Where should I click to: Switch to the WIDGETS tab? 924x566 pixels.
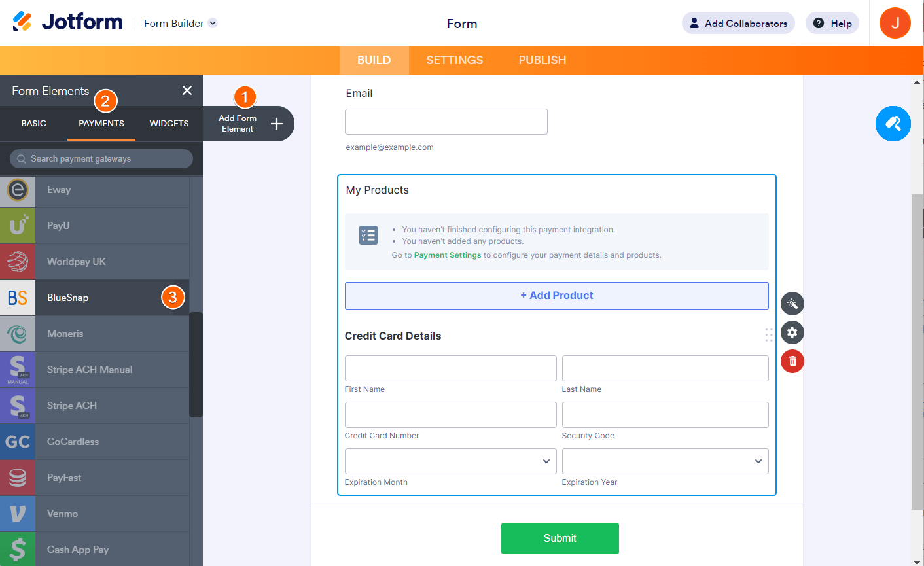point(169,123)
